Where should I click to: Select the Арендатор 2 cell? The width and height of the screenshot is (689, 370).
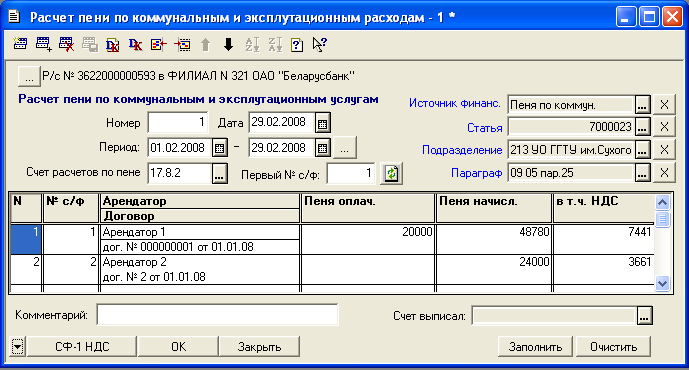200,262
